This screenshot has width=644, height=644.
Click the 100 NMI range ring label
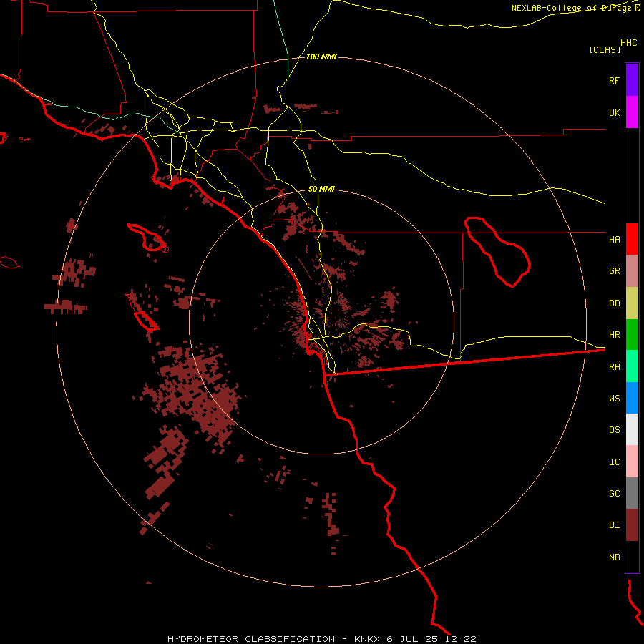tap(321, 57)
